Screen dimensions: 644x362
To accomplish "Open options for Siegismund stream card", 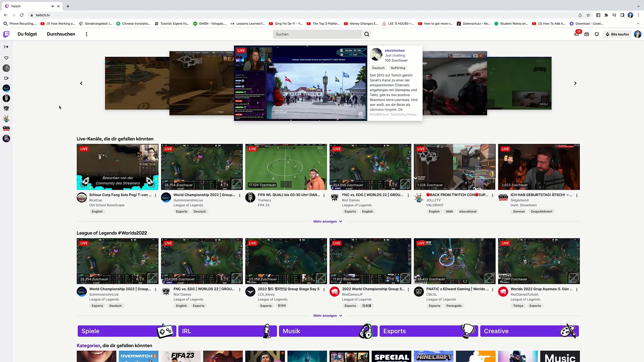I will click(577, 195).
